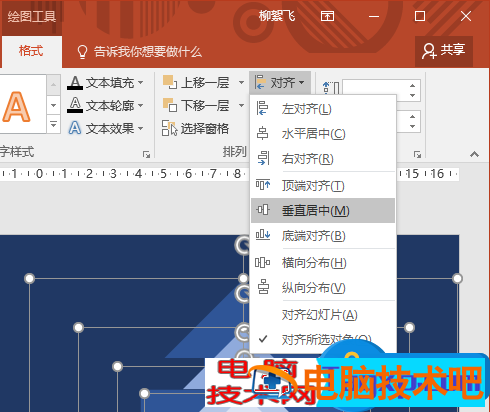490x412 pixels.
Task: Click 下移一层 send backward button
Action: (197, 106)
